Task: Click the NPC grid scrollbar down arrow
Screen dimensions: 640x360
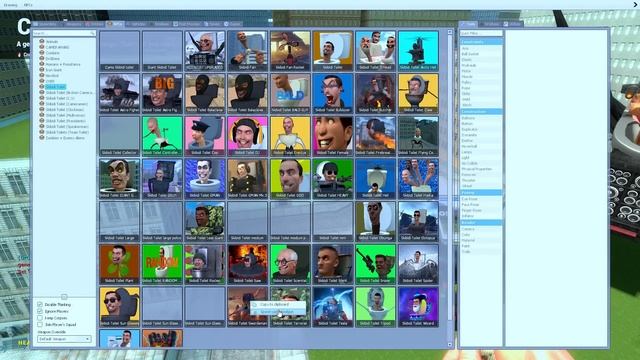Action: pos(450,345)
